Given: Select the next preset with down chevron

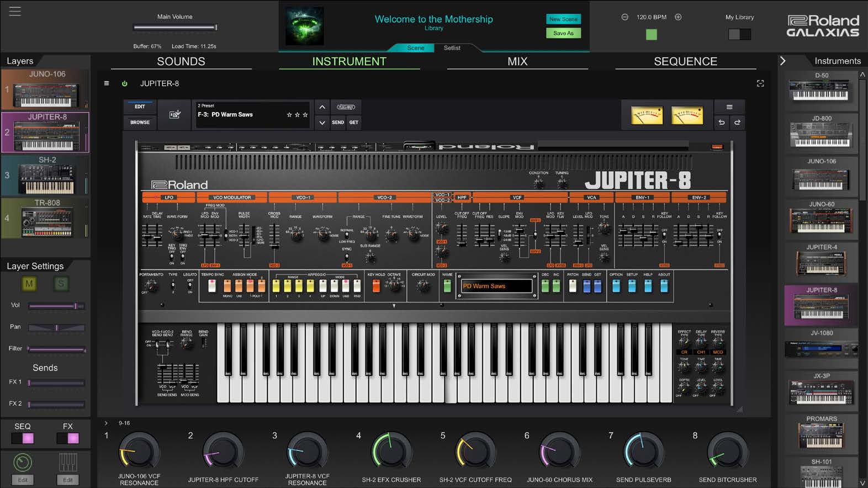Looking at the screenshot, I should coord(322,123).
